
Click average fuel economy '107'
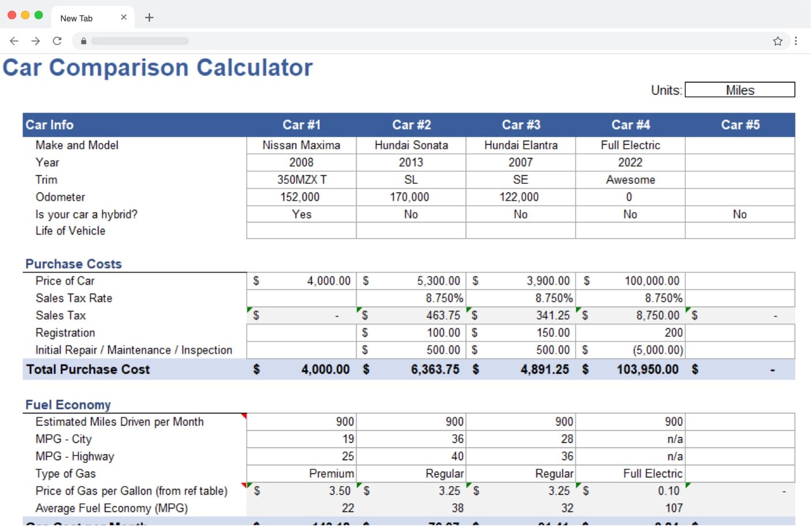[630, 508]
